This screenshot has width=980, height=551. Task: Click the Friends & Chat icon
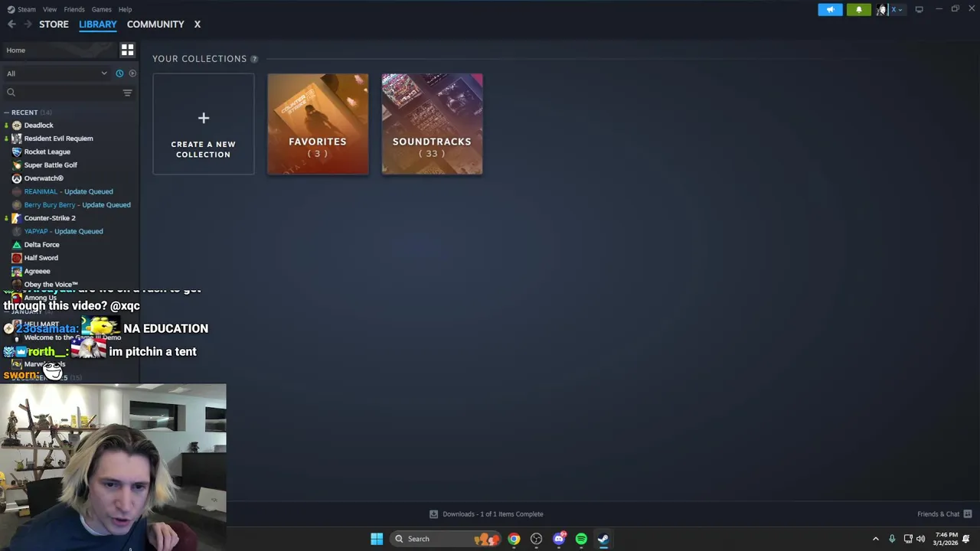pos(968,514)
